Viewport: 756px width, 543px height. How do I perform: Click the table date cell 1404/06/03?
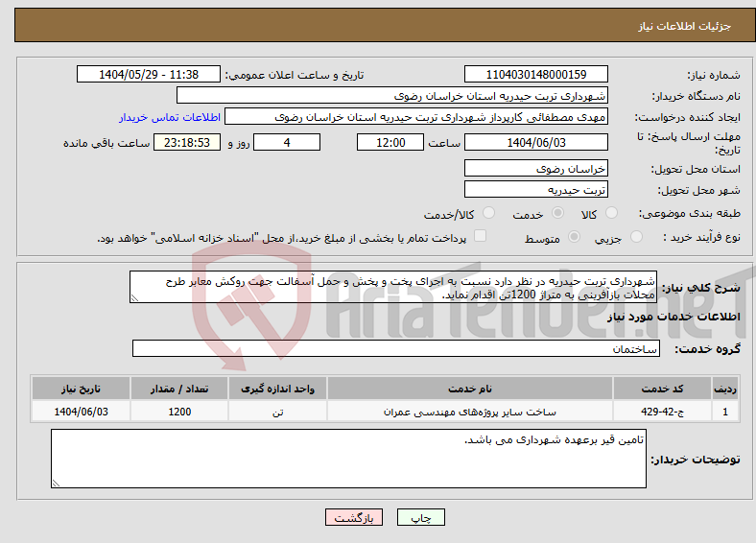[x=81, y=412]
